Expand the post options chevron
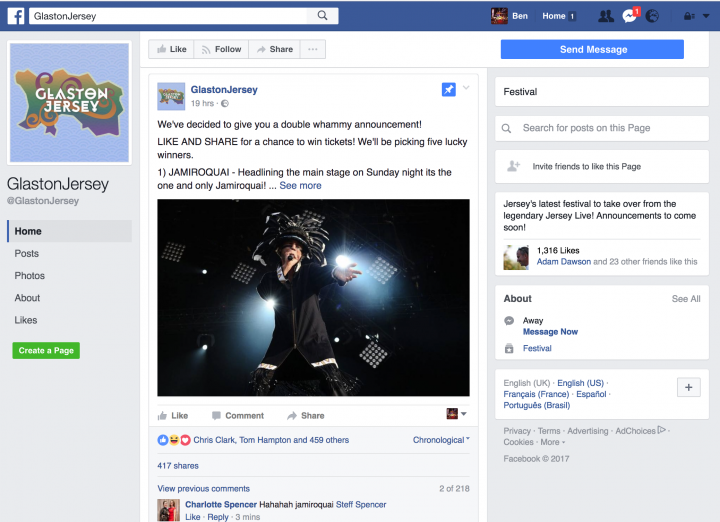Viewport: 720px width, 522px height. tap(466, 88)
